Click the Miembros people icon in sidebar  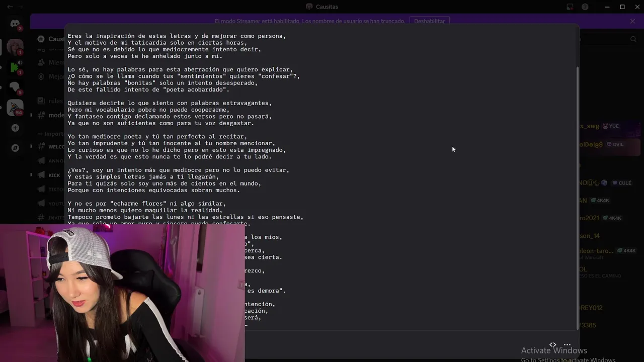coord(41,62)
